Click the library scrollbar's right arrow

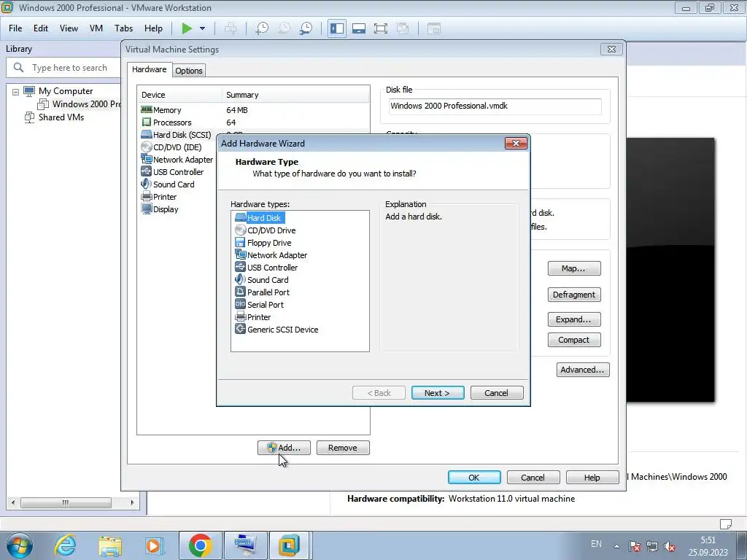133,502
